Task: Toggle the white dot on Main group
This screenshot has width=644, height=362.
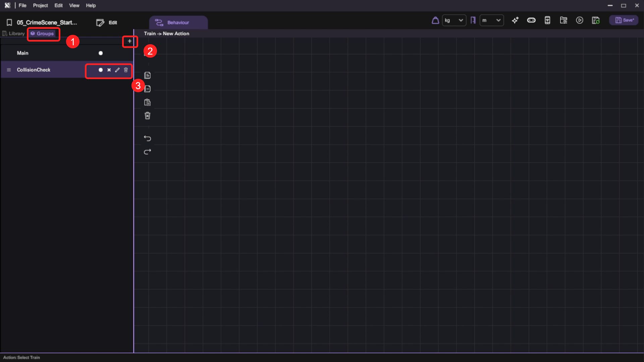Action: (101, 53)
